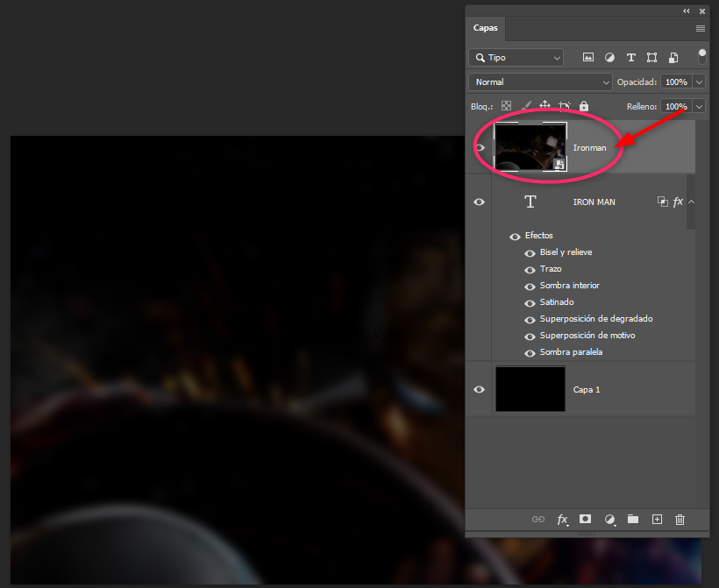
Task: Open the Capas panel menu
Action: 701,28
